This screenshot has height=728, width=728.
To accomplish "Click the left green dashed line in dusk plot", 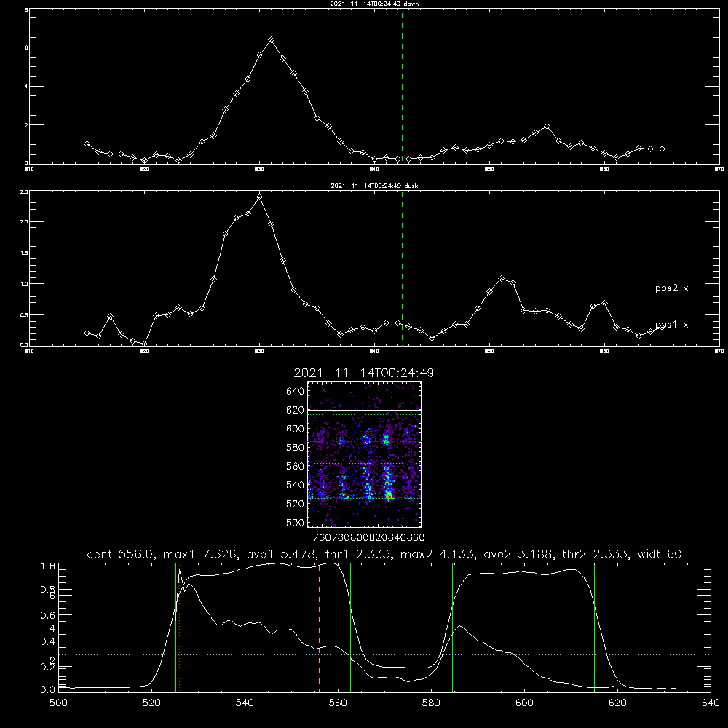I will pyautogui.click(x=232, y=269).
